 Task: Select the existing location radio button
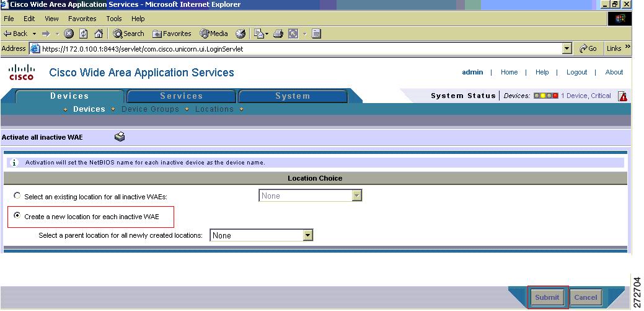pyautogui.click(x=17, y=196)
